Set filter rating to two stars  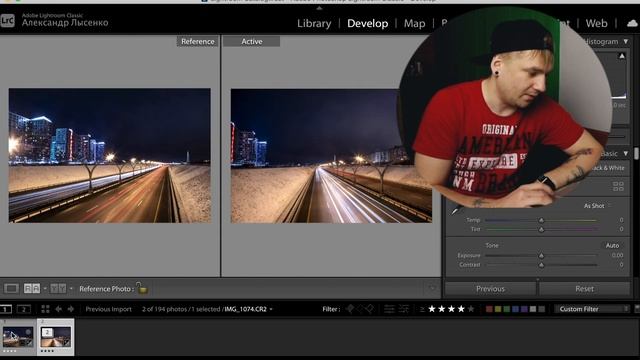pos(442,309)
